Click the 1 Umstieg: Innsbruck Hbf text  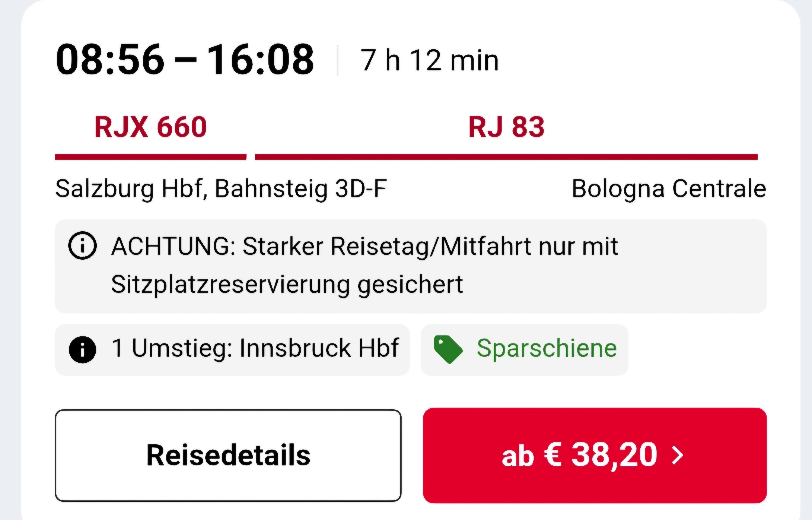coord(255,348)
